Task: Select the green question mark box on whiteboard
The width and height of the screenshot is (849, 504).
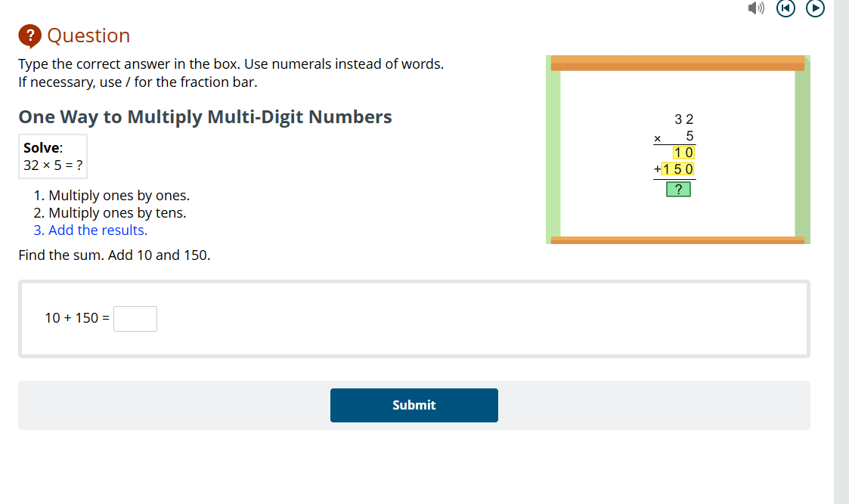Action: 679,189
